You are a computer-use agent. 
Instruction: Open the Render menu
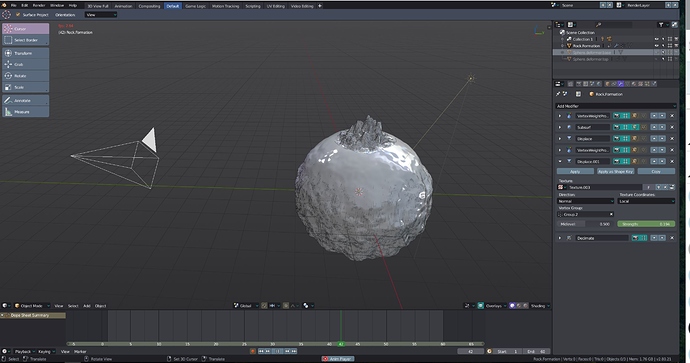tap(39, 5)
